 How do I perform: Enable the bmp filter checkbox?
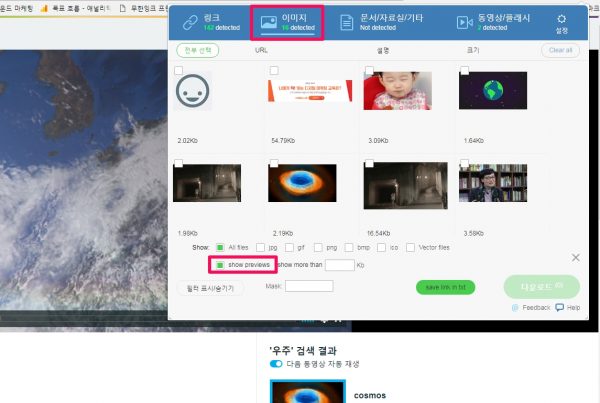349,248
